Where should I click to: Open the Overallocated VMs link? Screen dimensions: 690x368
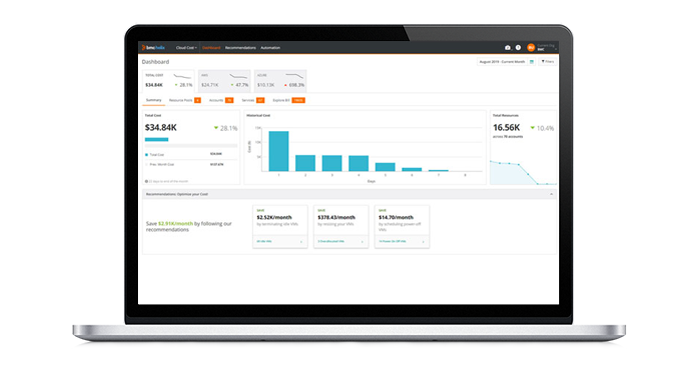[331, 242]
